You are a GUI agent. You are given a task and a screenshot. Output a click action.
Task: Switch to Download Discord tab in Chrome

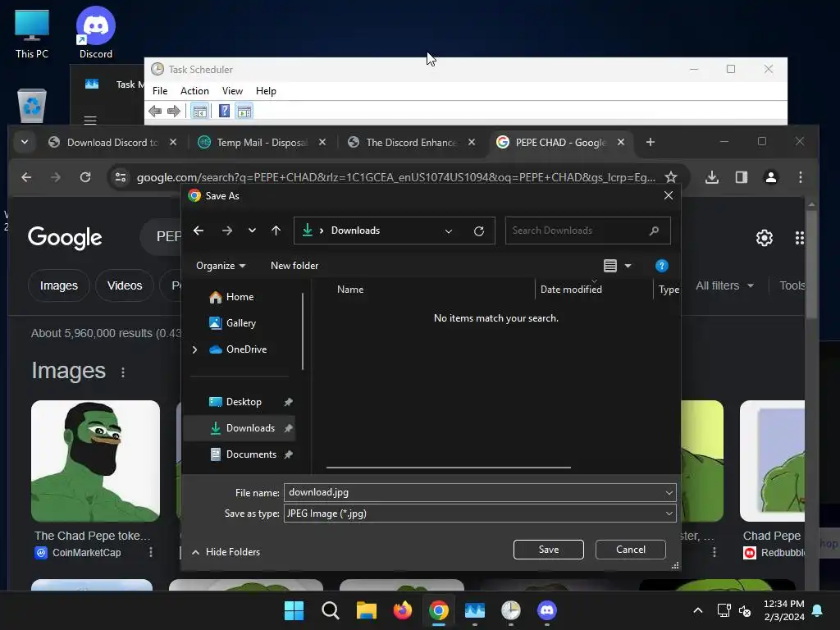[113, 143]
